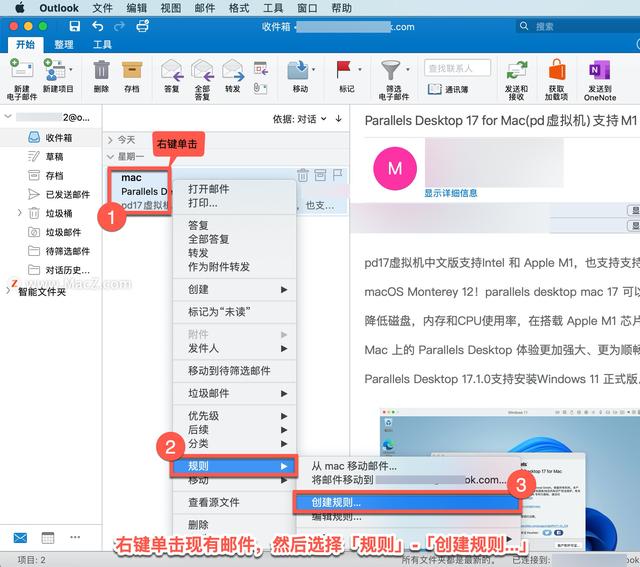The height and width of the screenshot is (567, 640).
Task: Open the 通讯簿 address book
Action: click(x=448, y=89)
